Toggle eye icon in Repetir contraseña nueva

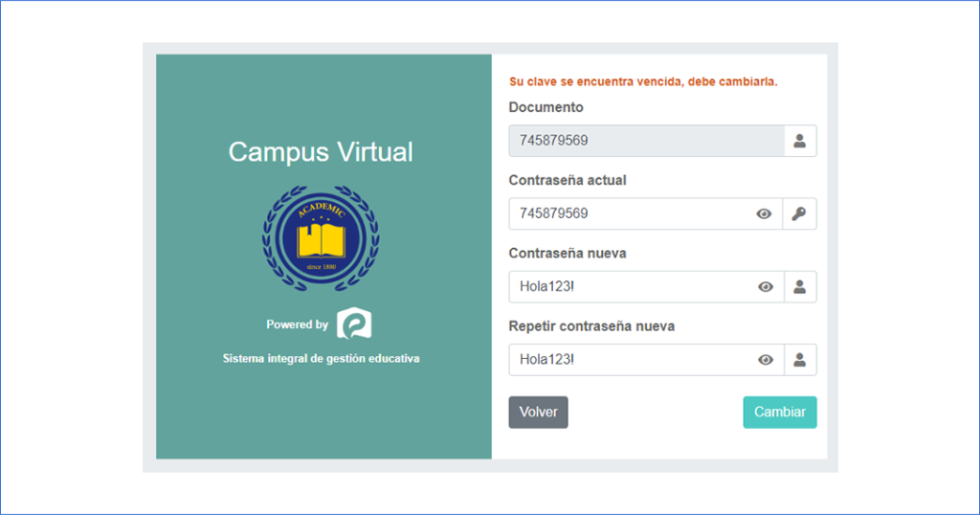click(765, 360)
